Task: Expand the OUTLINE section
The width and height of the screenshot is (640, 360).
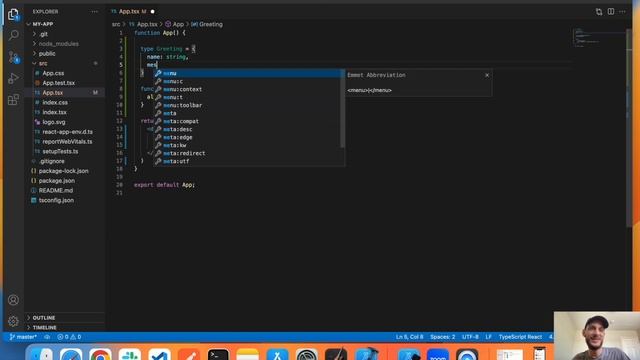Action: [x=65, y=318]
